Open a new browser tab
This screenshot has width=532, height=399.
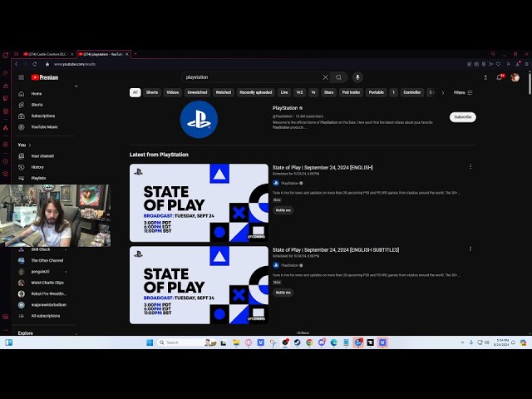(135, 53)
